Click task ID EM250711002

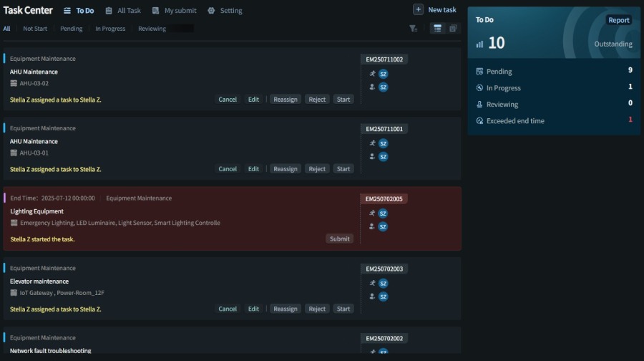[x=384, y=59]
